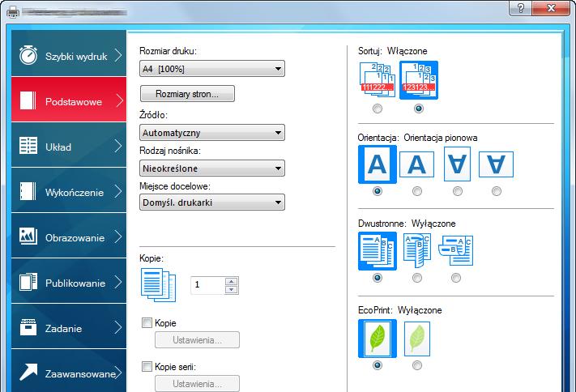Select radio under landscape orientation

(x=417, y=191)
